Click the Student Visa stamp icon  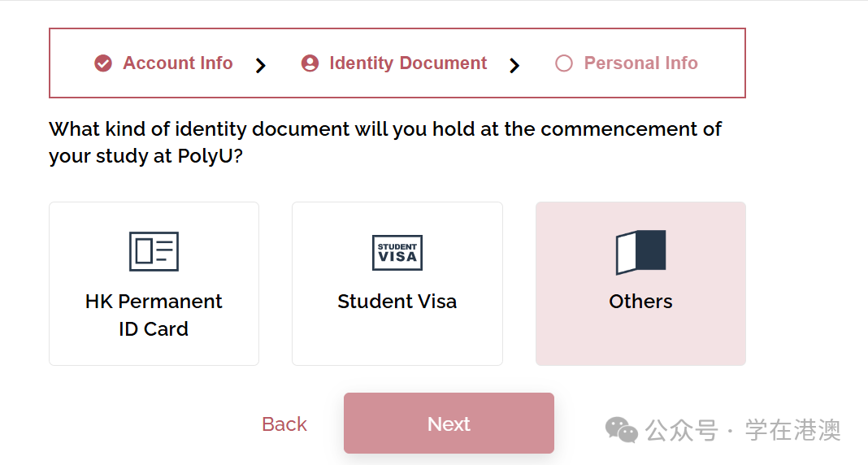tap(397, 252)
